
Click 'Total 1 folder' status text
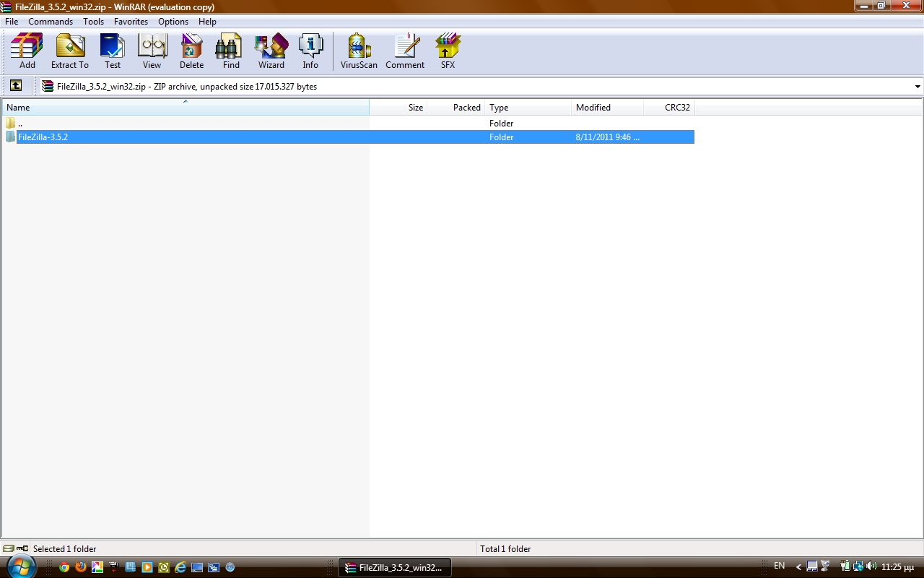[505, 549]
